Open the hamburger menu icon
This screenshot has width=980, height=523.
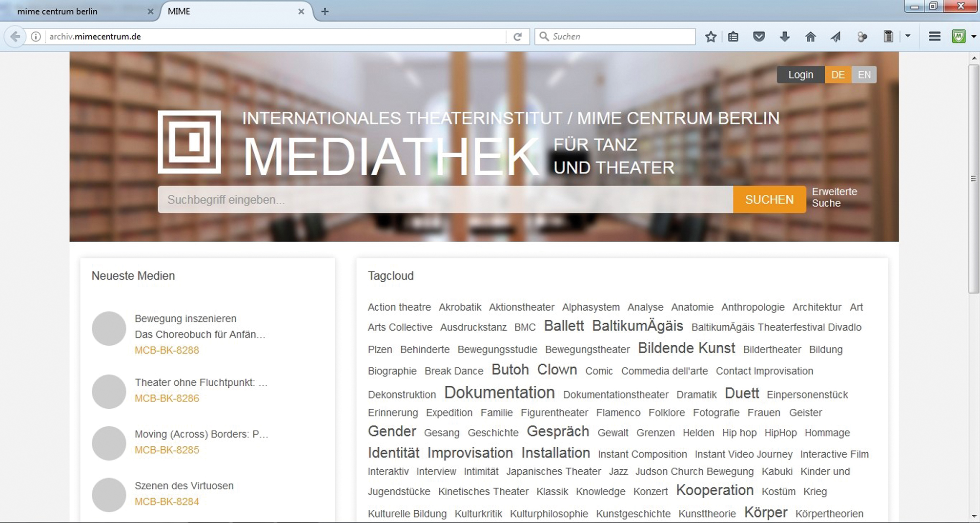pos(934,37)
